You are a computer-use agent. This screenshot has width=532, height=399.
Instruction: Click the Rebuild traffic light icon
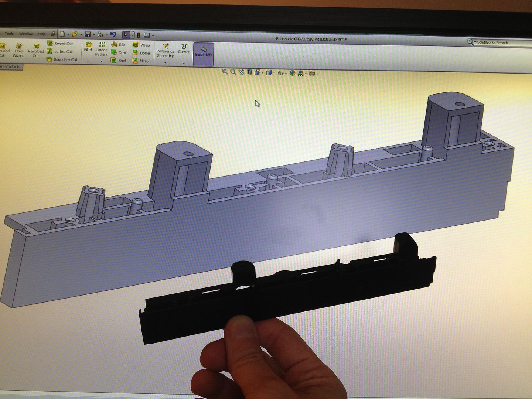tap(139, 35)
